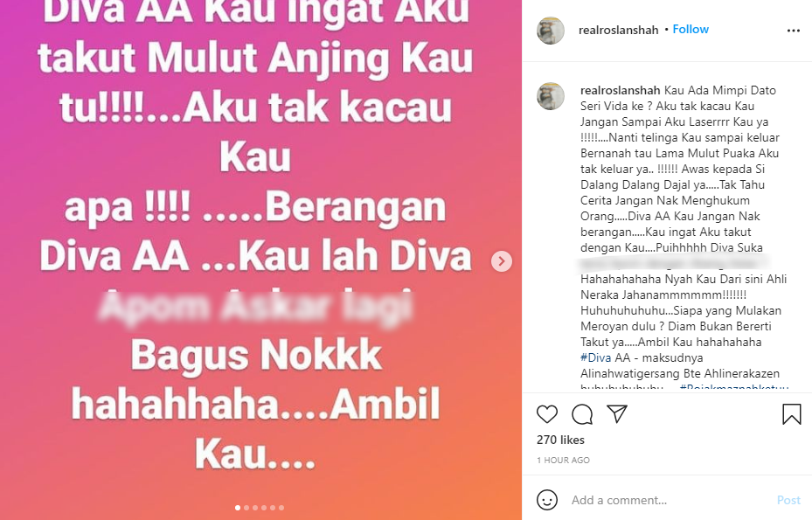The height and width of the screenshot is (520, 812).
Task: Click the avatar next to the caption
Action: point(551,96)
